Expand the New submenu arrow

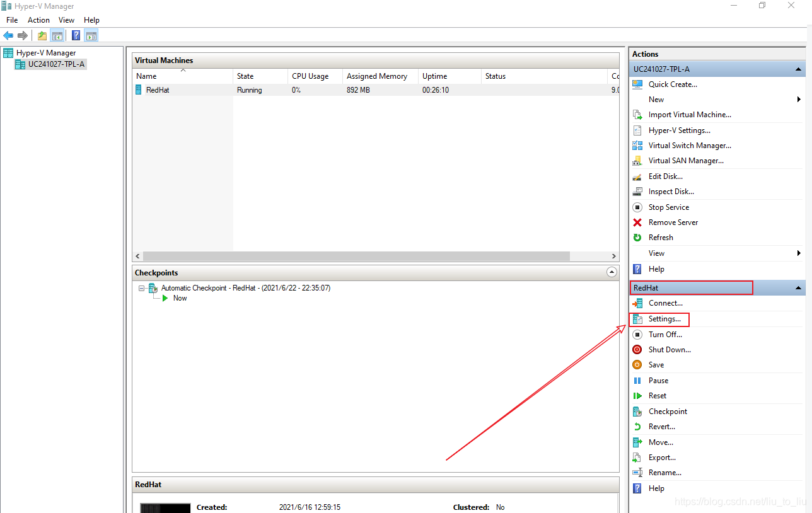pos(799,100)
